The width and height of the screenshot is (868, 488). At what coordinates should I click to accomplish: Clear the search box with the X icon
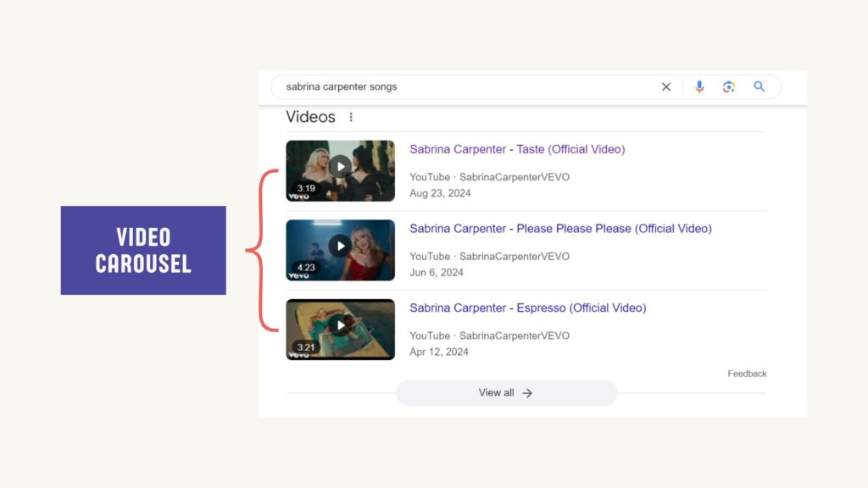pyautogui.click(x=666, y=87)
